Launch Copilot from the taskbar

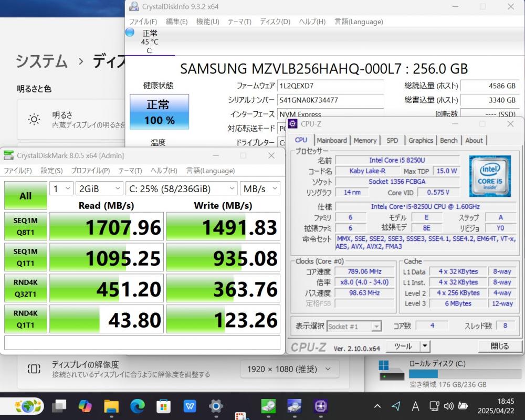click(x=86, y=406)
